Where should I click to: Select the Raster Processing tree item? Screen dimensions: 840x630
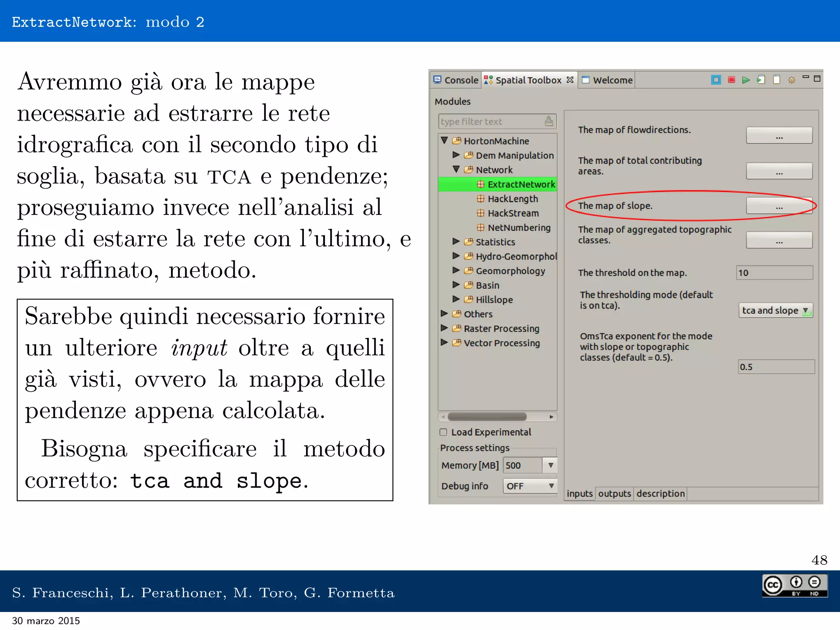pos(501,328)
